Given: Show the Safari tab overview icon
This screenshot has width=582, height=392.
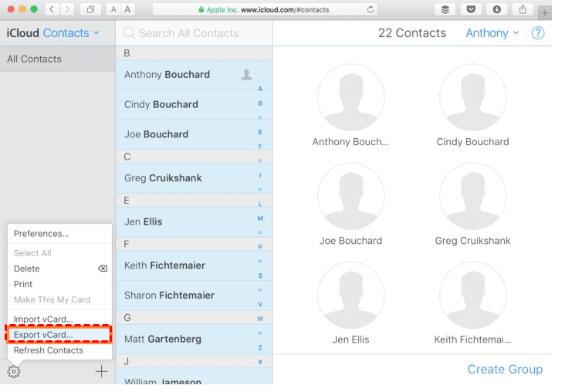Looking at the screenshot, I should 90,9.
